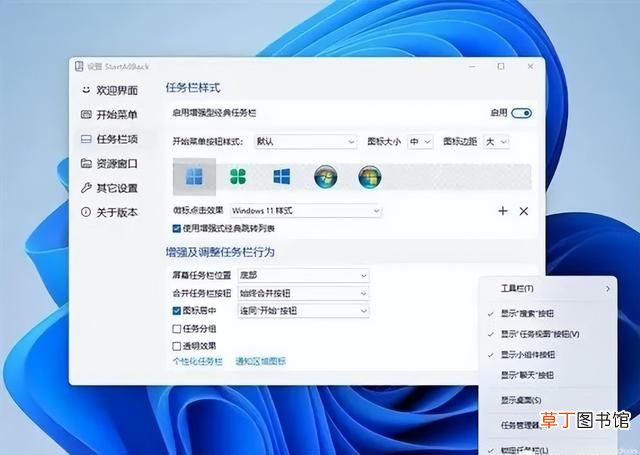Click the 增强及调整任务栏行为 heading
This screenshot has width=640, height=455.
tap(220, 252)
